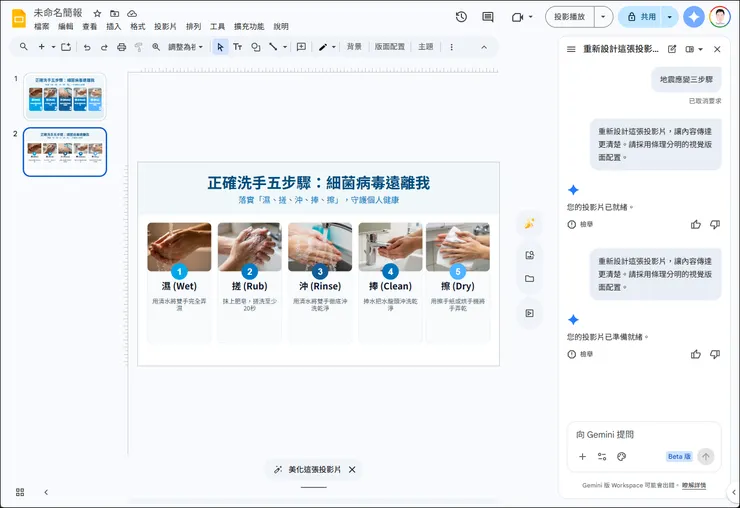The image size is (740, 508).
Task: Click the zoom magnifier tool
Action: (x=156, y=47)
